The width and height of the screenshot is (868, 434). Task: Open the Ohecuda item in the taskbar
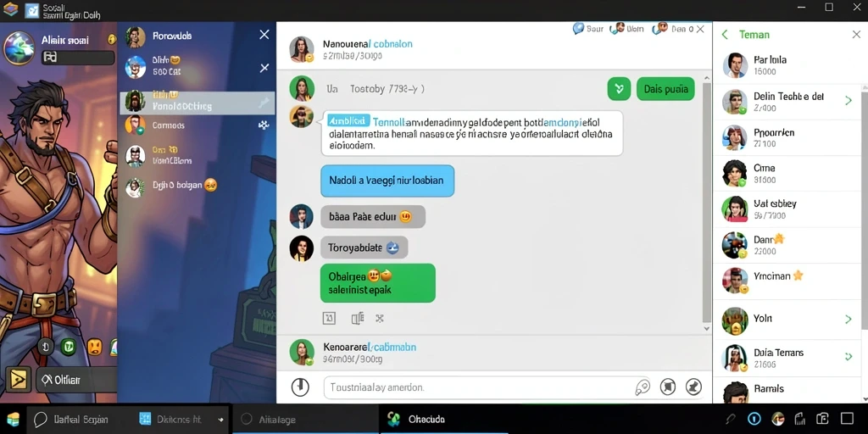[x=415, y=419]
